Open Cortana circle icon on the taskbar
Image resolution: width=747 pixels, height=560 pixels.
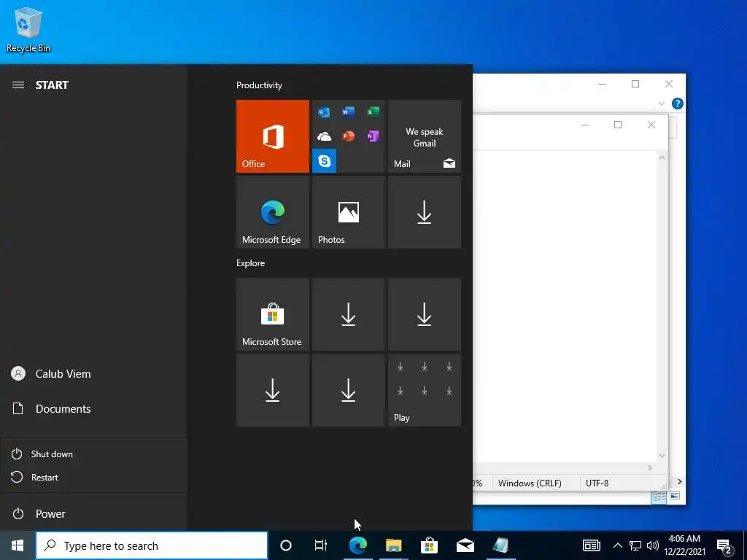[x=286, y=545]
